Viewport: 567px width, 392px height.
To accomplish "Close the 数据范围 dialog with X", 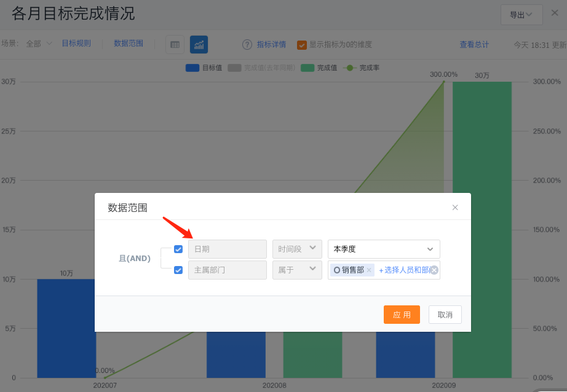I will click(455, 208).
